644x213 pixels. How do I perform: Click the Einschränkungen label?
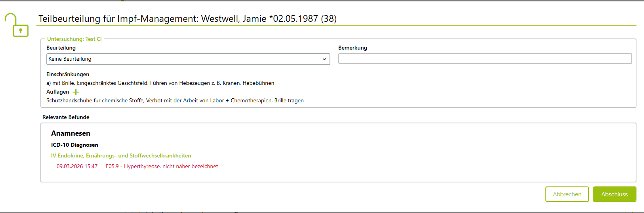pyautogui.click(x=68, y=75)
